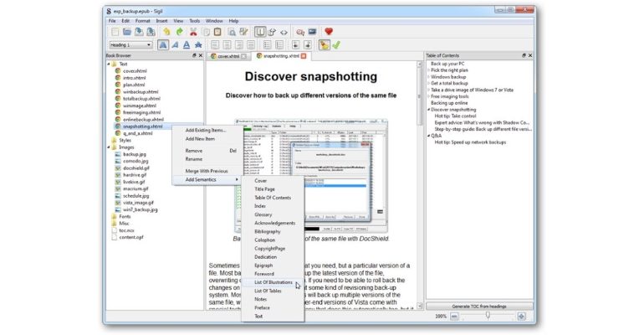
Task: Collapse the Text folder in Book Browser
Action: point(110,64)
